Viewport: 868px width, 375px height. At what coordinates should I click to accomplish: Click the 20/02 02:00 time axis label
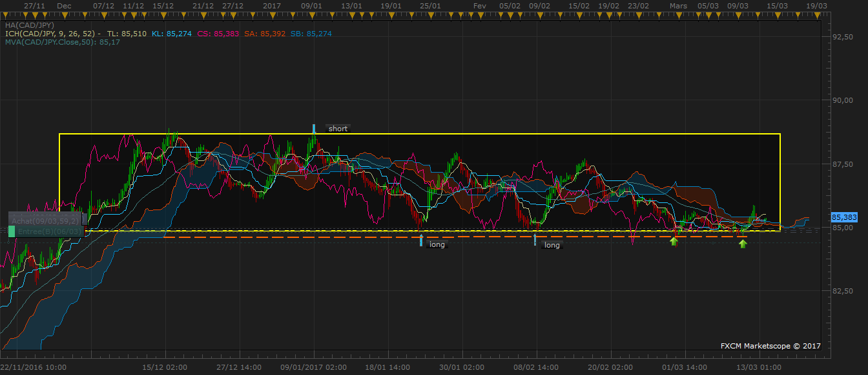[x=612, y=367]
